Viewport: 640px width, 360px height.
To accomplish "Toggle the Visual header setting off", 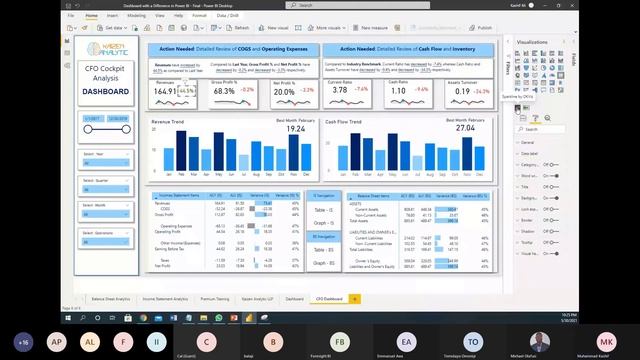I will (x=553, y=253).
